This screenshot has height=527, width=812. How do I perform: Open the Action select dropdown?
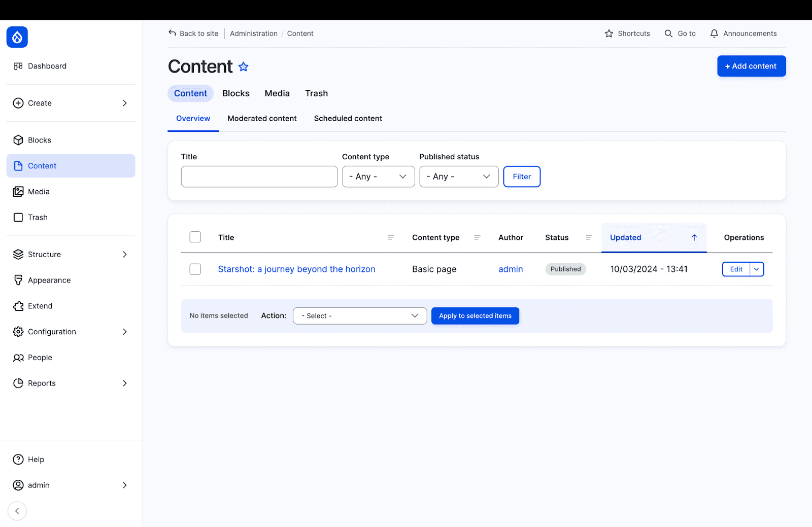click(x=360, y=316)
